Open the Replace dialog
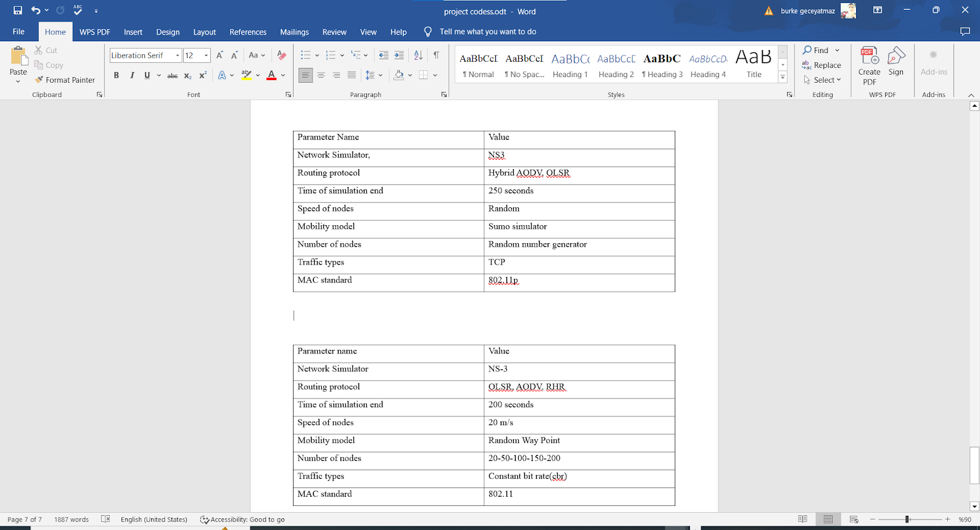Screen dimensions: 980x530 pos(821,65)
